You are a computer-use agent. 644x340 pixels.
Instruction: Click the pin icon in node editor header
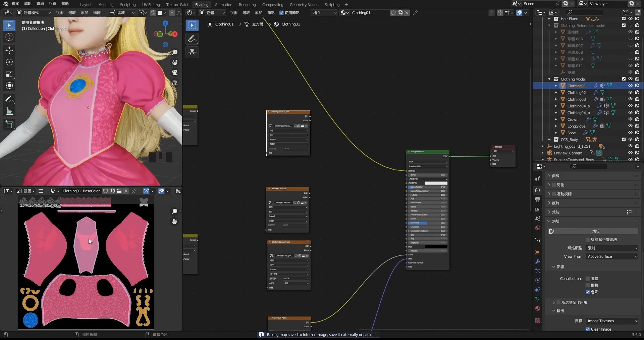[x=415, y=13]
